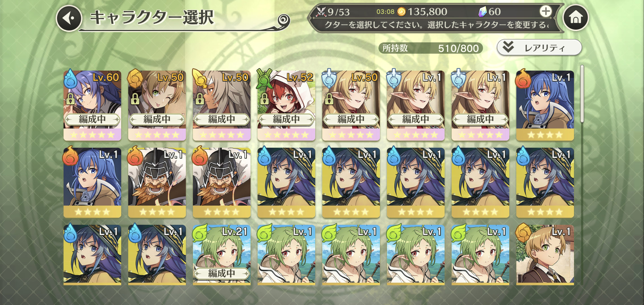Tap the plus icon to add crystals
The height and width of the screenshot is (305, 644).
545,12
